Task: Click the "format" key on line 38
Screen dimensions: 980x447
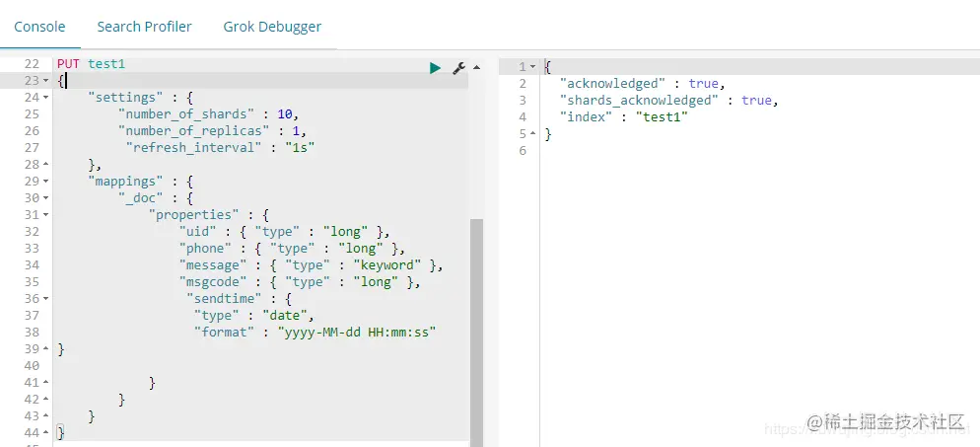Action: (x=225, y=332)
